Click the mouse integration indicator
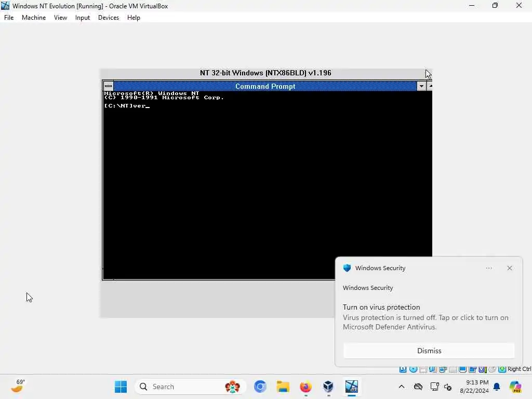This screenshot has width=532, height=399. [493, 369]
